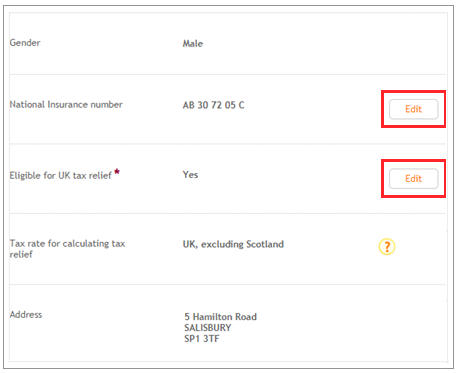Click the UK, excluding Scotland value
The image size is (459, 373).
click(x=233, y=244)
